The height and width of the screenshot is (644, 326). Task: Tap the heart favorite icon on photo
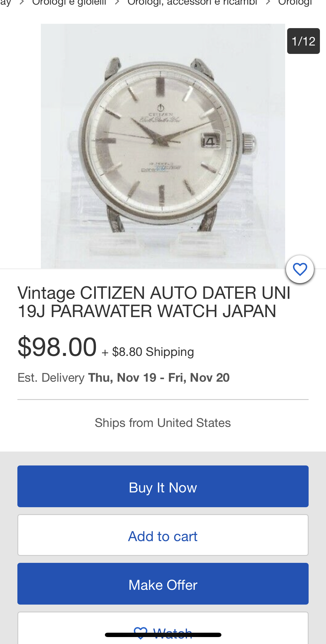click(300, 269)
